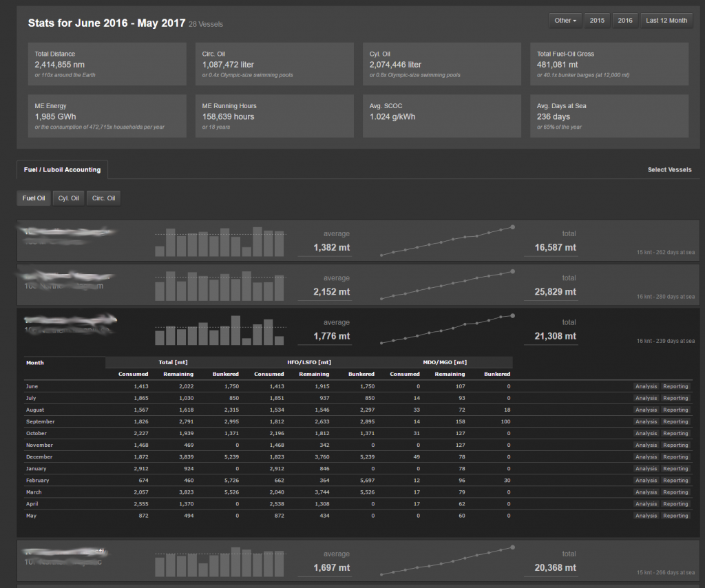Open the Other date range dropdown

click(566, 21)
